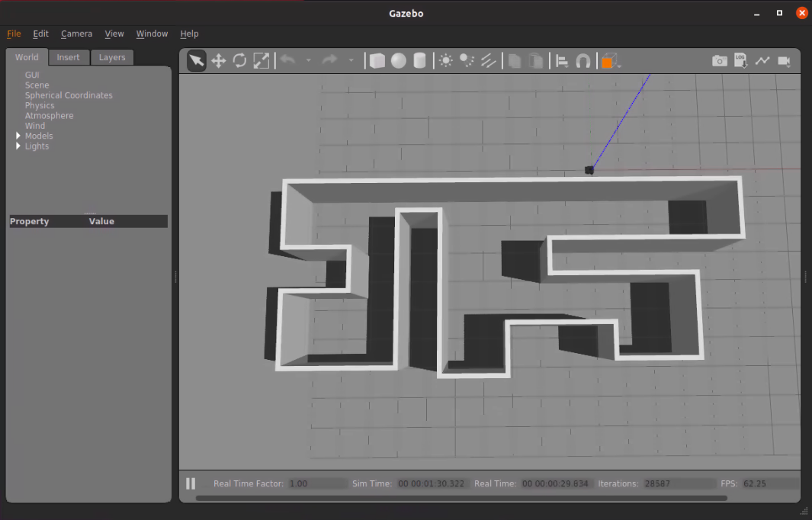
Task: Switch to the Insert tab
Action: point(69,57)
